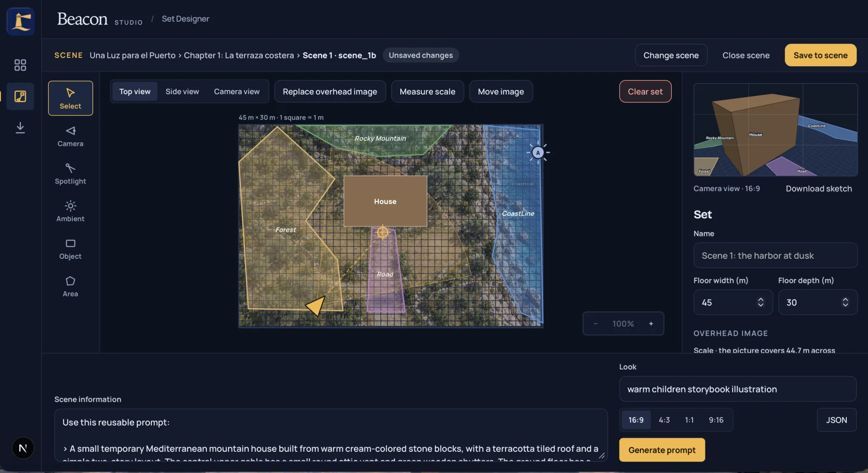This screenshot has width=868, height=473.
Task: Click the ambient light marker A on canvas
Action: point(538,153)
